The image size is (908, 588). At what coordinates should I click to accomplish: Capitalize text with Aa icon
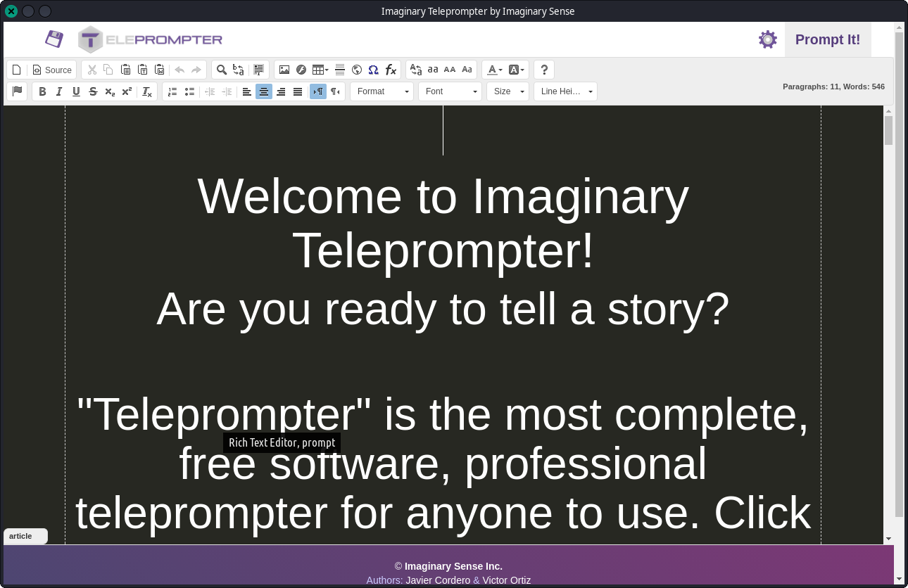(467, 70)
